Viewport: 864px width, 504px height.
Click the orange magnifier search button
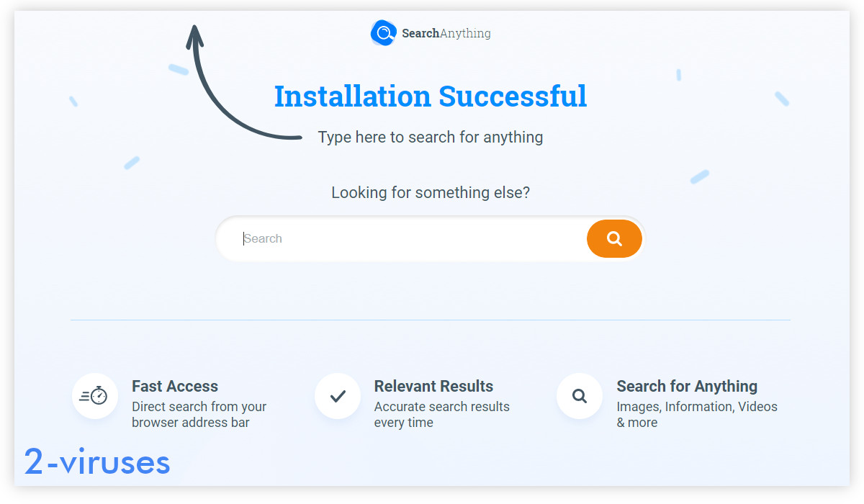(x=614, y=238)
